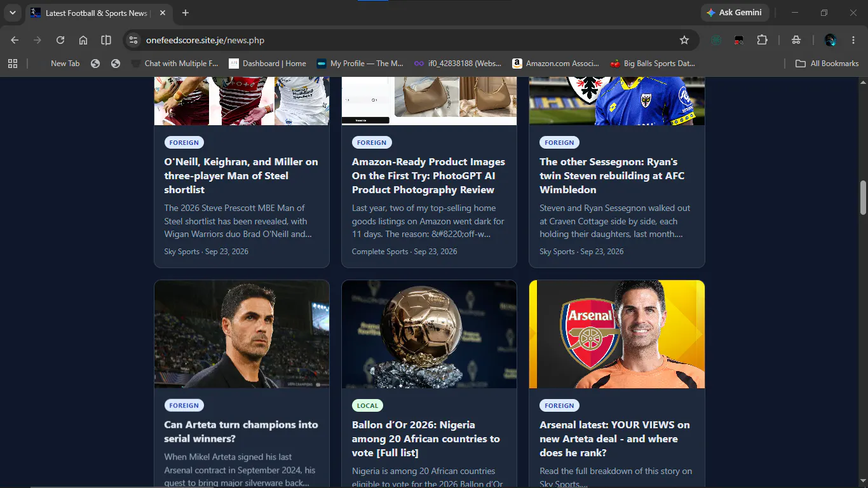
Task: Click the 'Last year, two of my top-selling' excerpt
Action: tap(428, 221)
